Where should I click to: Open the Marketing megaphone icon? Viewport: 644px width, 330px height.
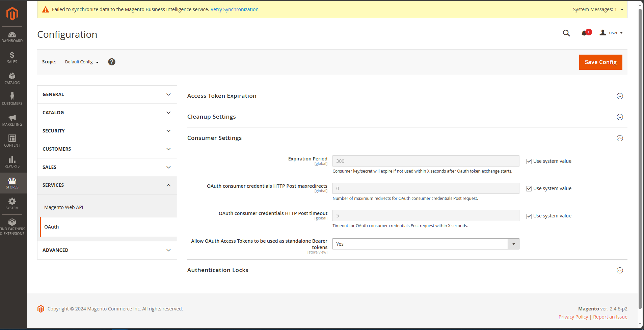12,121
